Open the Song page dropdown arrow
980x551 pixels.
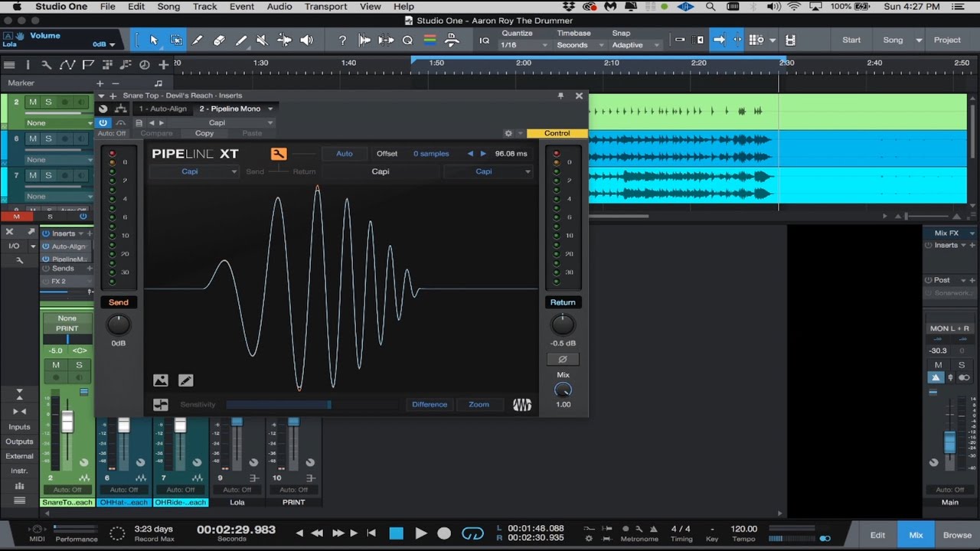[919, 41]
